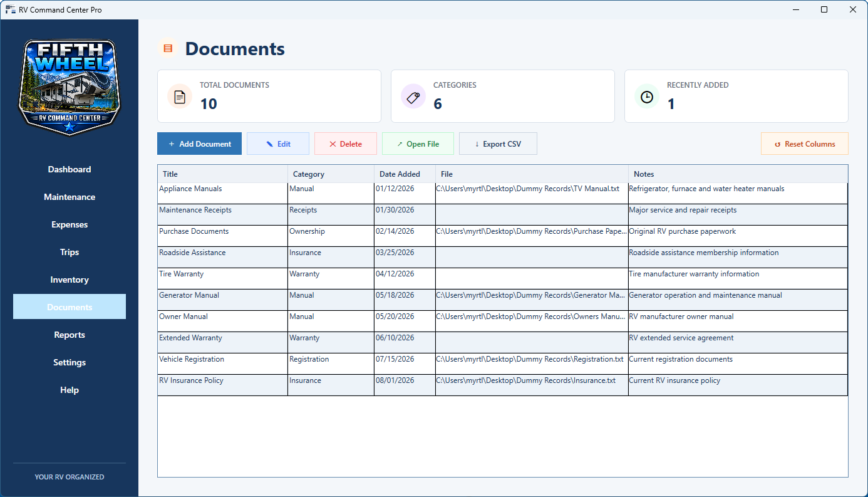The height and width of the screenshot is (497, 868).
Task: Click the Categories tag icon
Action: point(413,97)
